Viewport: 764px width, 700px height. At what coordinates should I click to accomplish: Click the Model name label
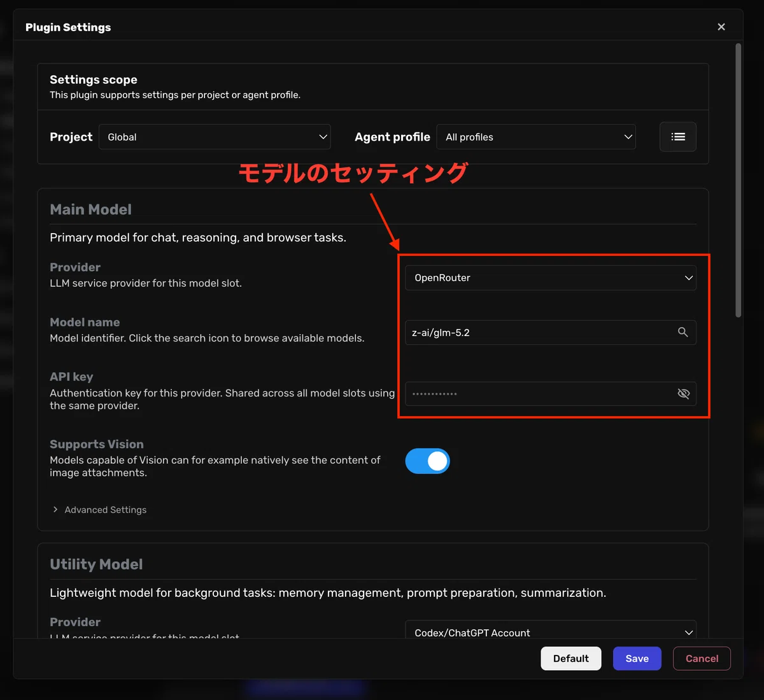tap(85, 322)
